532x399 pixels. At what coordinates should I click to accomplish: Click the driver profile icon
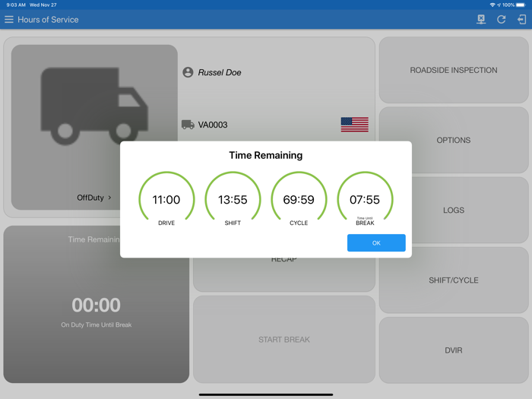[188, 72]
